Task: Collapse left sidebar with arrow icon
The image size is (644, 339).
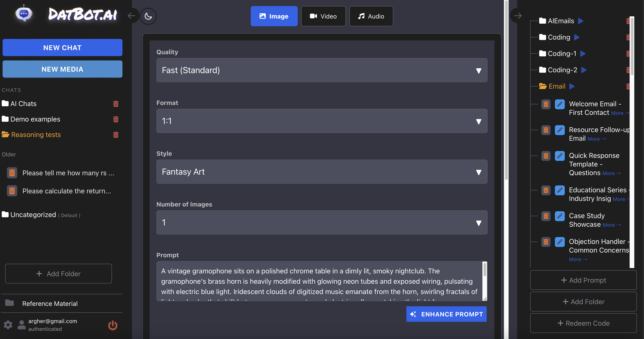Action: [132, 16]
